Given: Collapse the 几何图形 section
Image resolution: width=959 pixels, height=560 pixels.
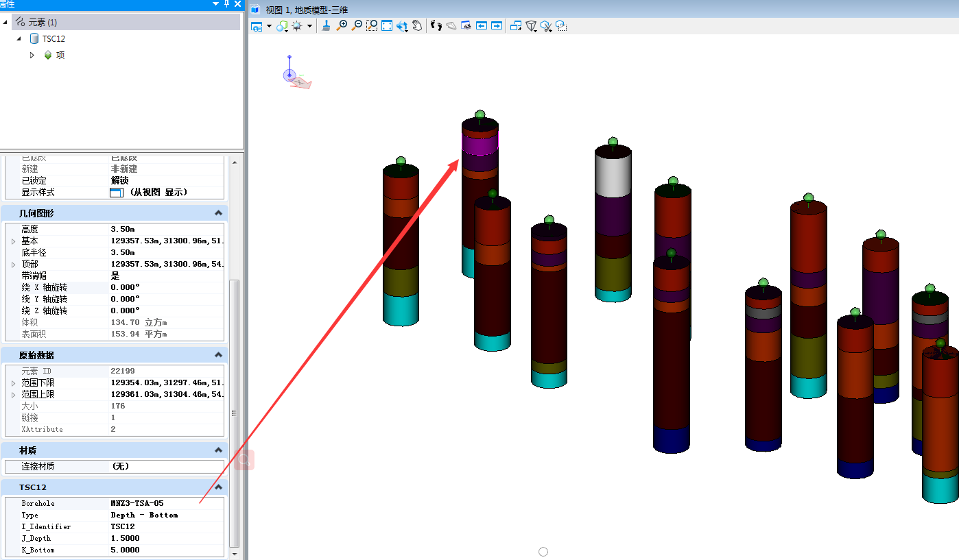Looking at the screenshot, I should click(x=218, y=213).
